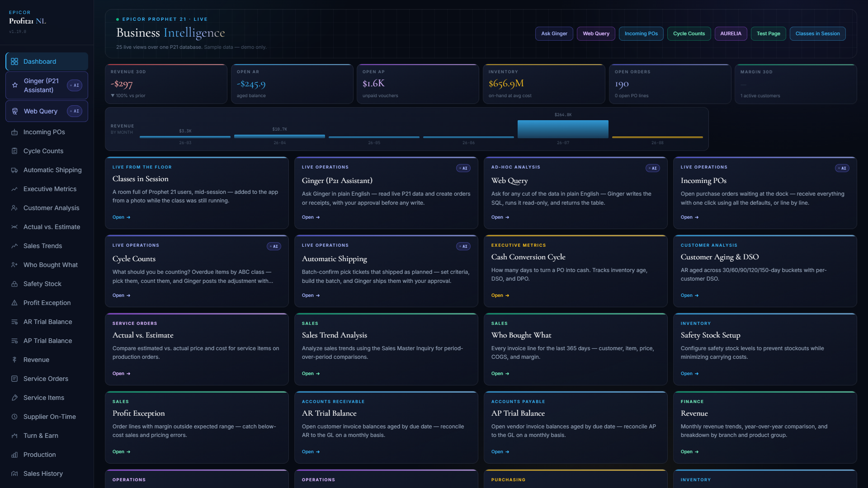Click the Turn & Earn icon
Screen dimensions: 868x488
pos(14,436)
